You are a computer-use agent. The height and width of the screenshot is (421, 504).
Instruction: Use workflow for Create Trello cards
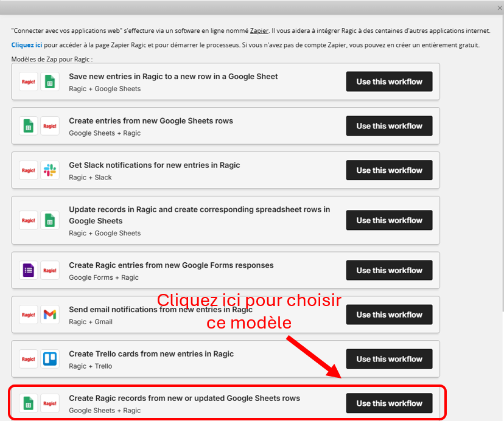point(389,359)
